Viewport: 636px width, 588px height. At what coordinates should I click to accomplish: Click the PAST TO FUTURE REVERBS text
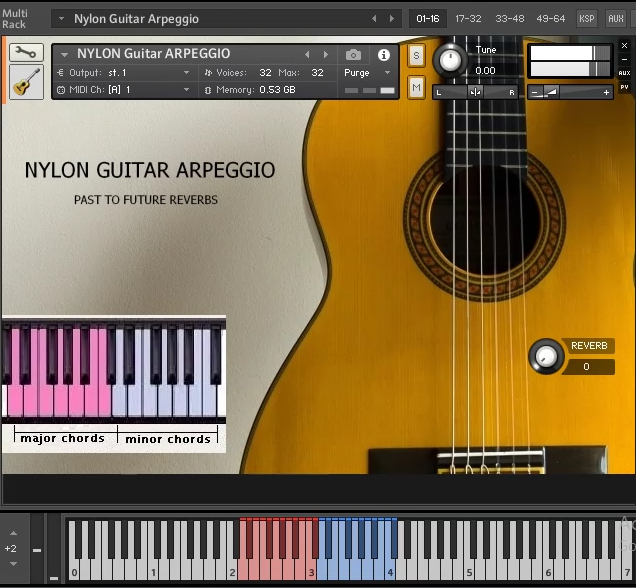146,200
